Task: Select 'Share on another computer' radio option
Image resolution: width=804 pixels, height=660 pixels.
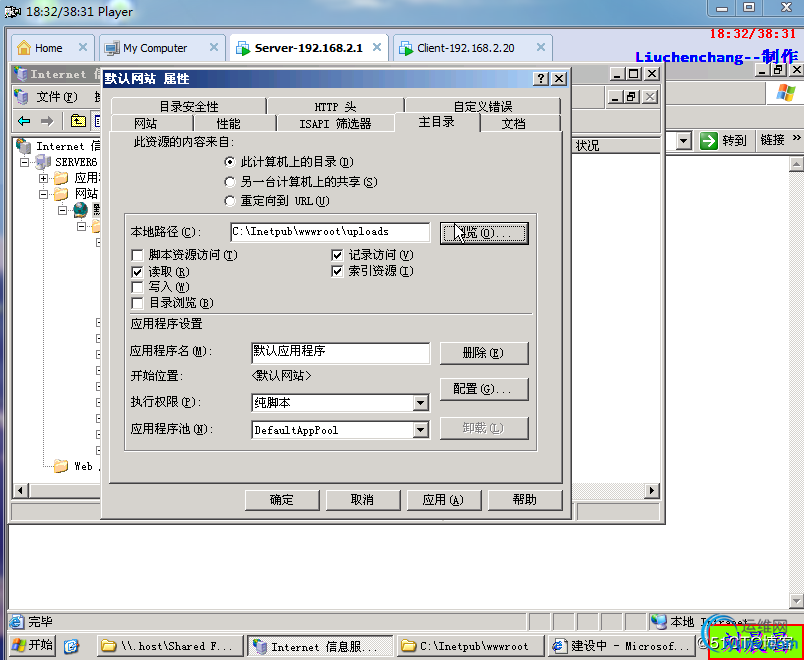Action: [230, 182]
